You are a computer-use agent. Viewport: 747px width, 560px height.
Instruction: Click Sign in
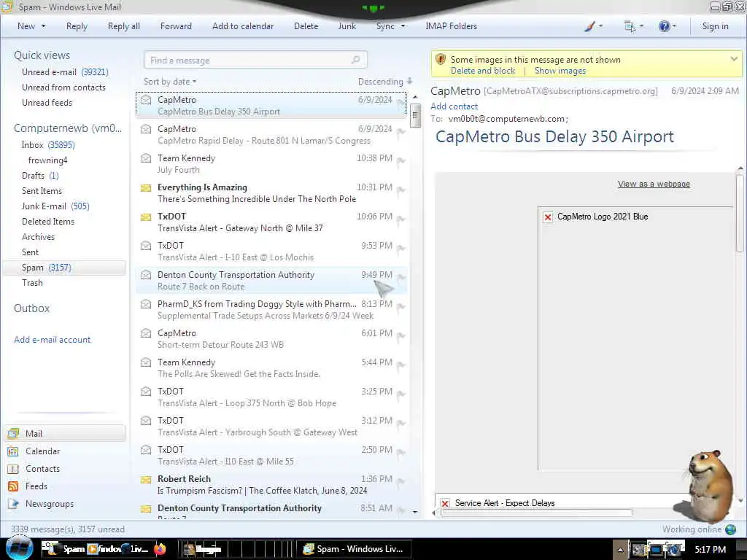(x=715, y=26)
